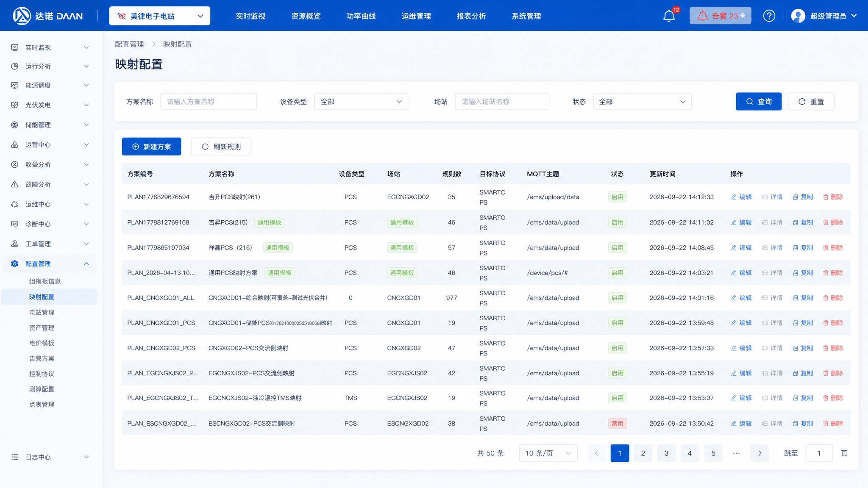This screenshot has height=488, width=868.
Task: Click the 故障分析 warning triangle icon
Action: [15, 184]
